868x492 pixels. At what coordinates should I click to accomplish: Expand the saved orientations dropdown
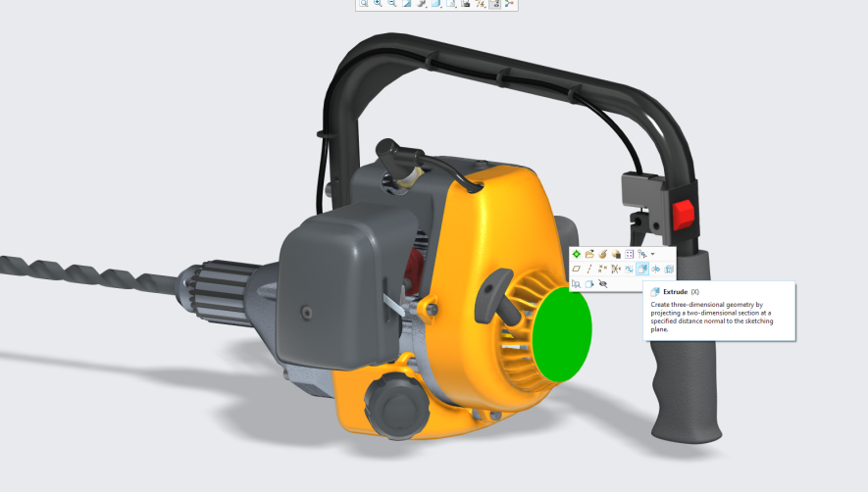pyautogui.click(x=451, y=4)
